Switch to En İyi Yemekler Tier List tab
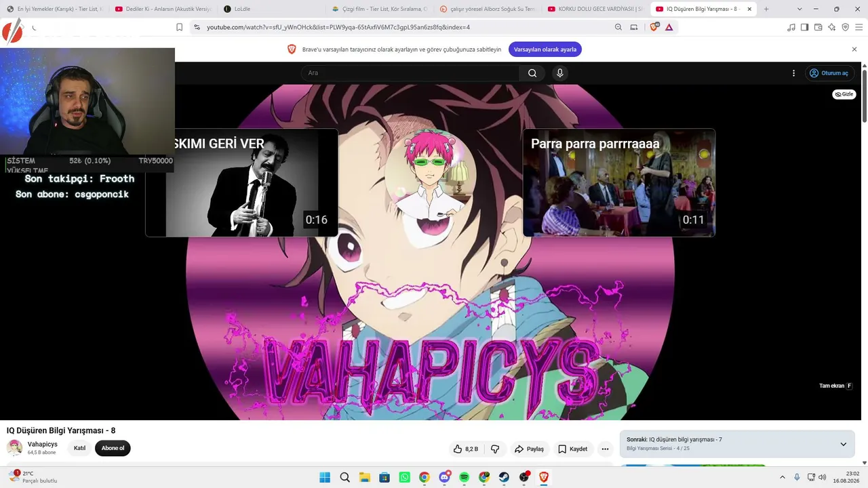This screenshot has width=868, height=488. [55, 9]
